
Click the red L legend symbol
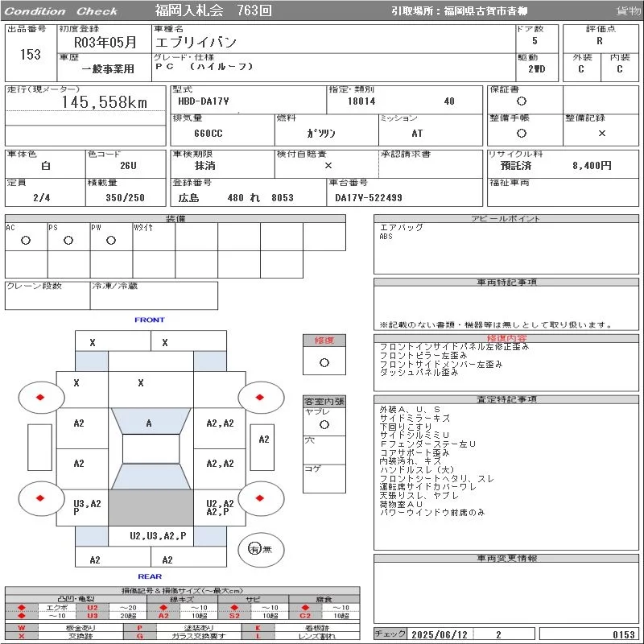point(258,636)
